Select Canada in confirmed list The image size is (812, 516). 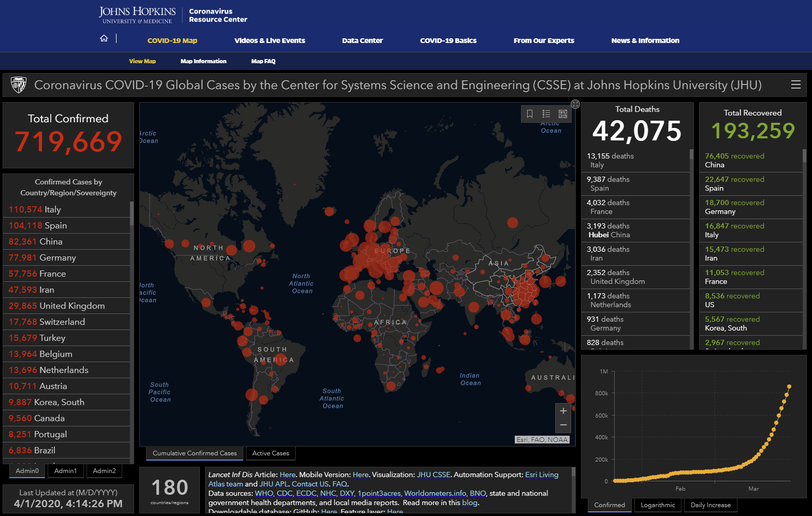pos(66,418)
